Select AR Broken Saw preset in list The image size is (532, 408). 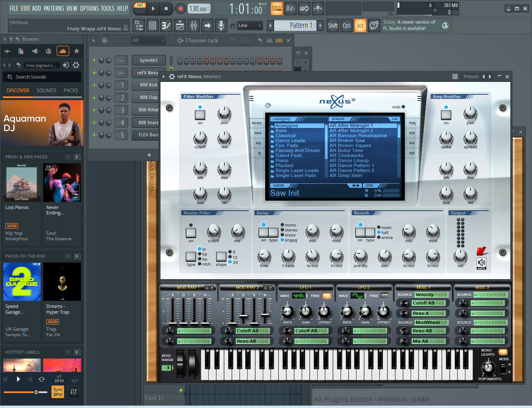pos(347,140)
